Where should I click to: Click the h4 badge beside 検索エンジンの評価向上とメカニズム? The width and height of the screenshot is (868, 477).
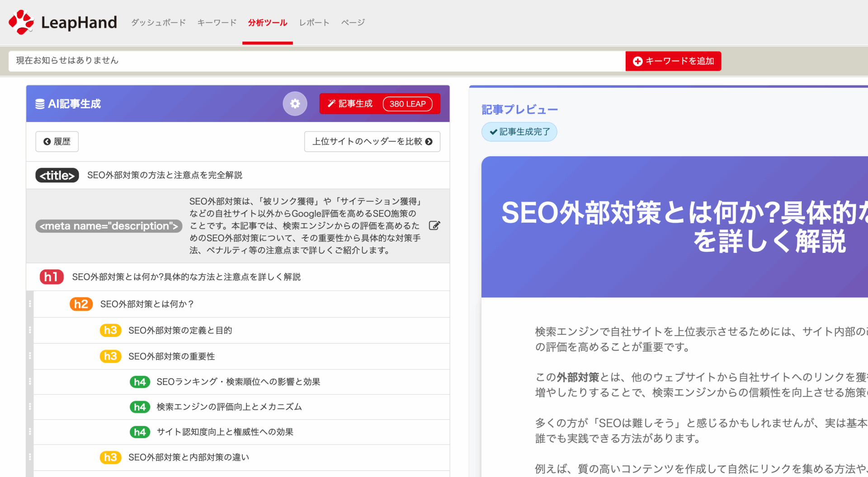(140, 407)
